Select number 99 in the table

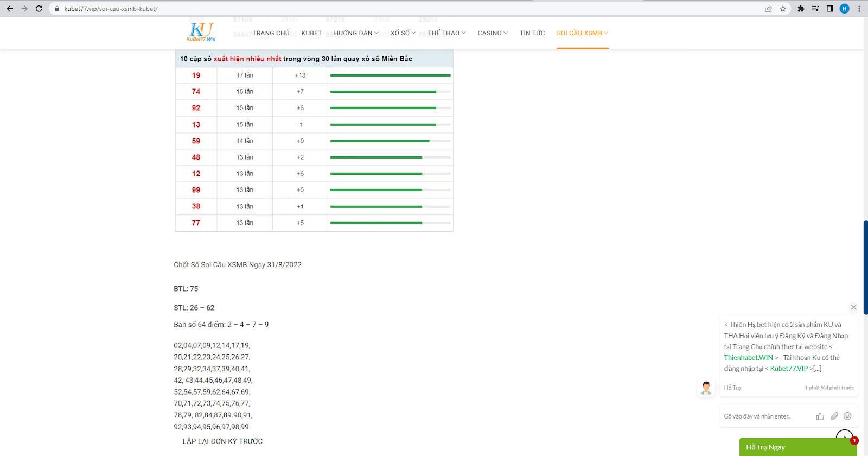(196, 190)
